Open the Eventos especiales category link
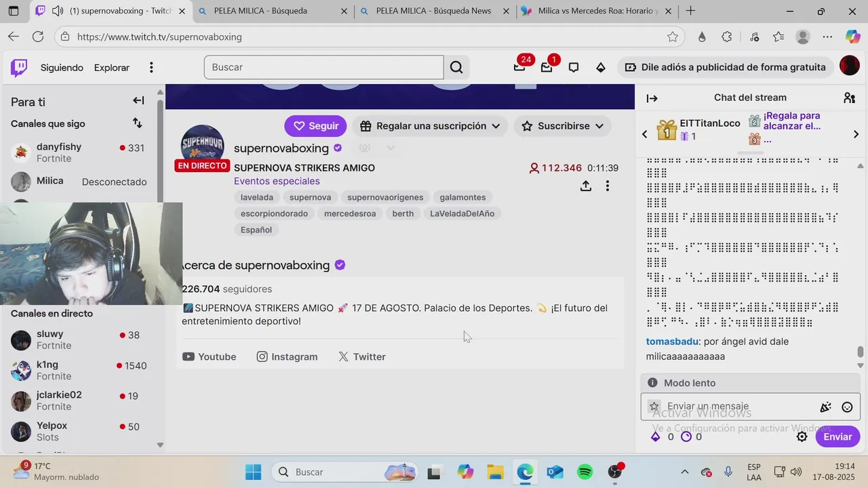This screenshot has width=868, height=488. click(x=277, y=181)
